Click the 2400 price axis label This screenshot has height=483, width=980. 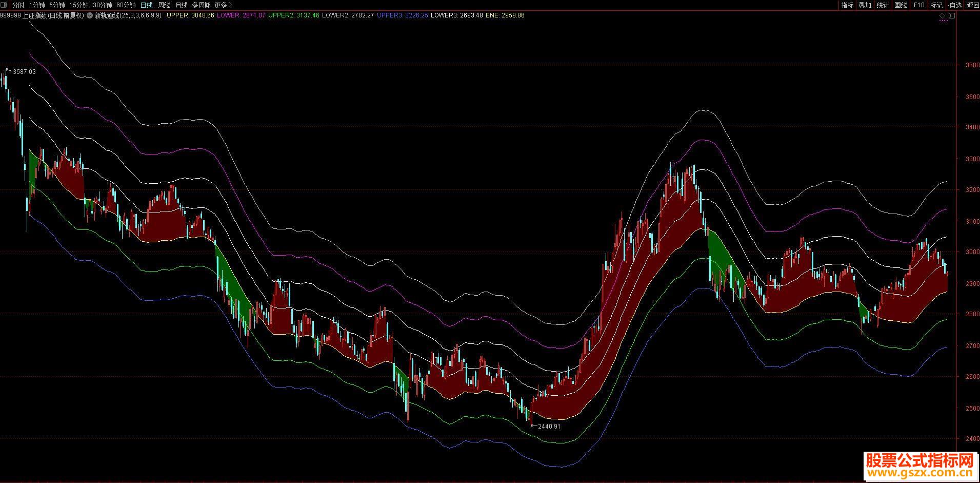tap(973, 439)
